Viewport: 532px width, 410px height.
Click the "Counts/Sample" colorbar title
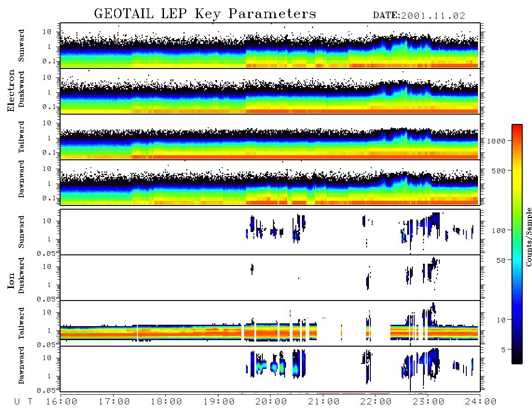[x=529, y=237]
